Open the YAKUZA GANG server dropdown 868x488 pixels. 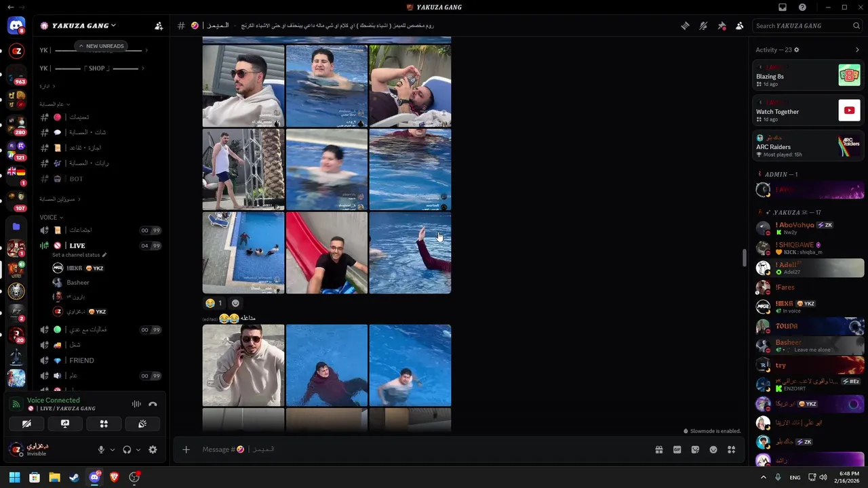(79, 26)
